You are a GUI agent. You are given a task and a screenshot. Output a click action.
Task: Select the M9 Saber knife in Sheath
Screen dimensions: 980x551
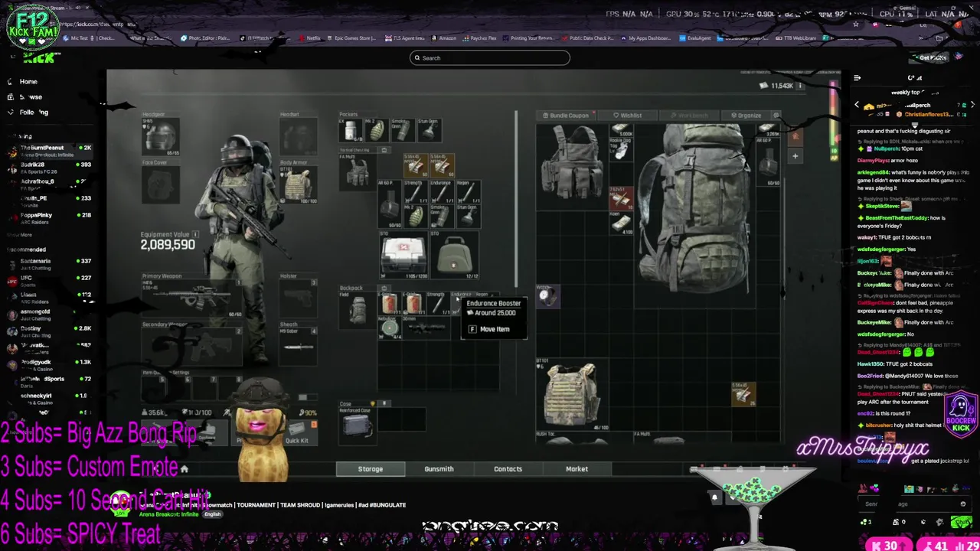point(299,347)
